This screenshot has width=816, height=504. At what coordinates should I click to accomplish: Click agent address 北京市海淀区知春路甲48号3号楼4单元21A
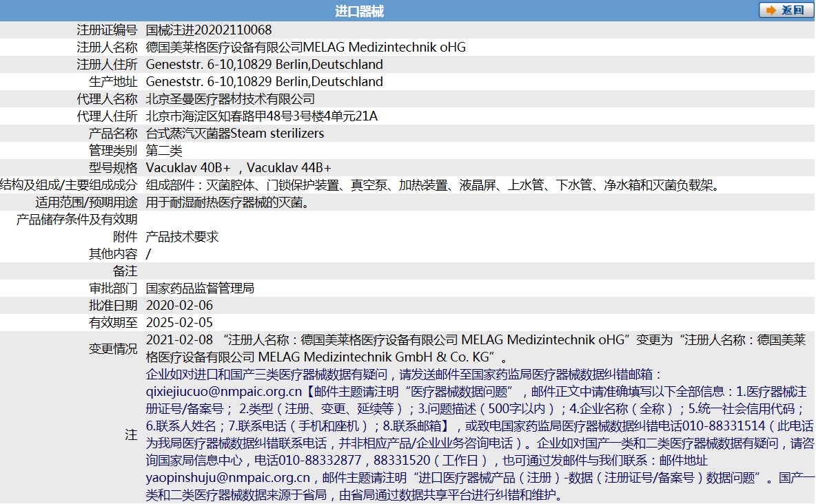(262, 116)
